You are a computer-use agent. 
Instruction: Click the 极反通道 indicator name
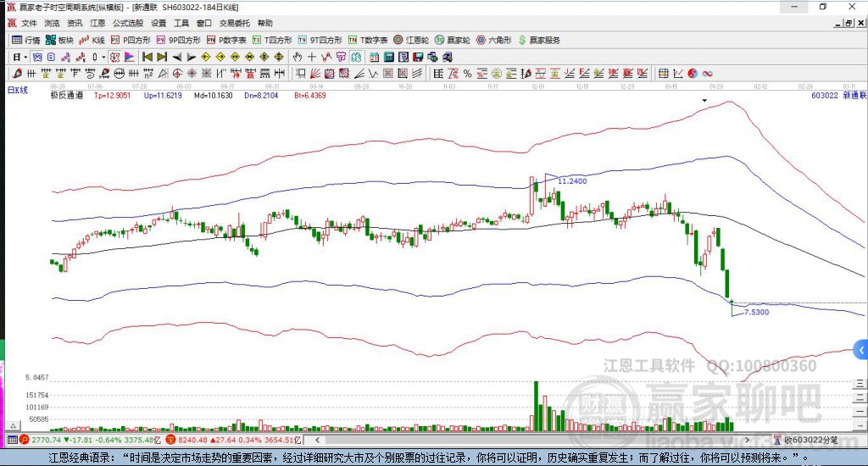click(66, 95)
